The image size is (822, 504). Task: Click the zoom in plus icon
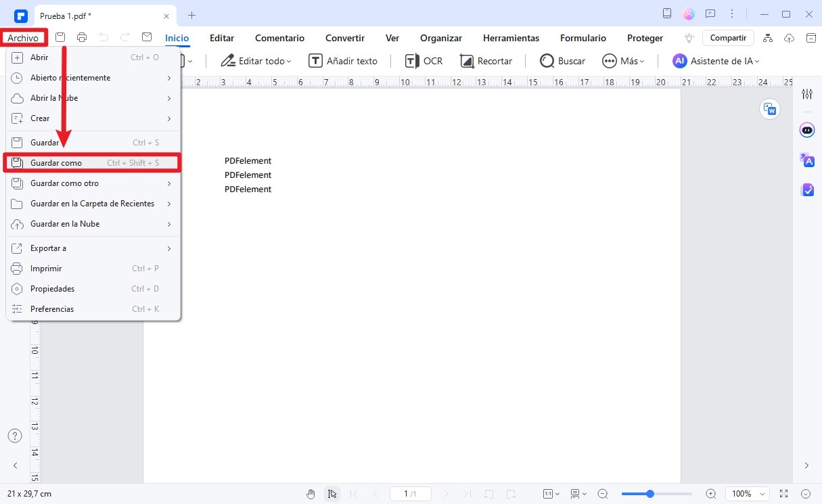pos(711,494)
